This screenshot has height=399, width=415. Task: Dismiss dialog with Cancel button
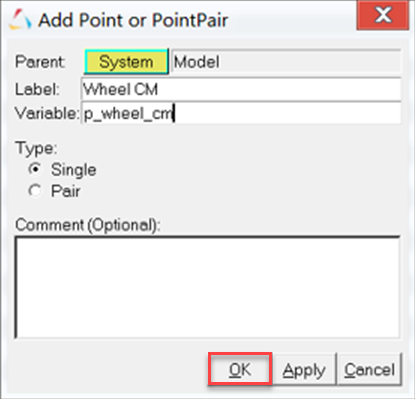pyautogui.click(x=369, y=370)
